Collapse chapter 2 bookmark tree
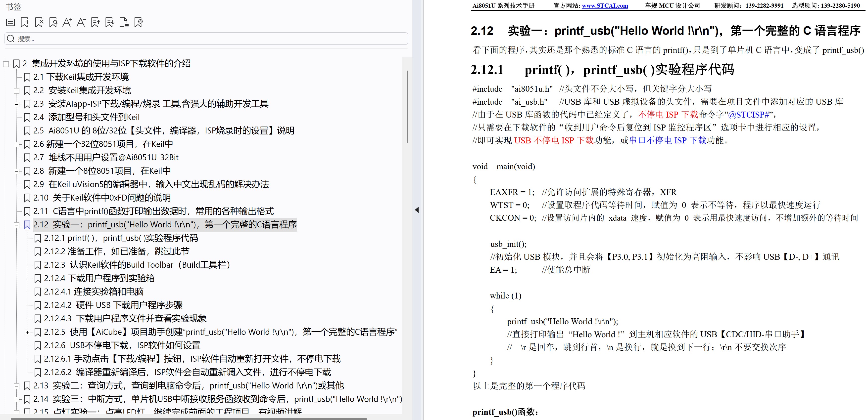868x420 pixels. 6,64
